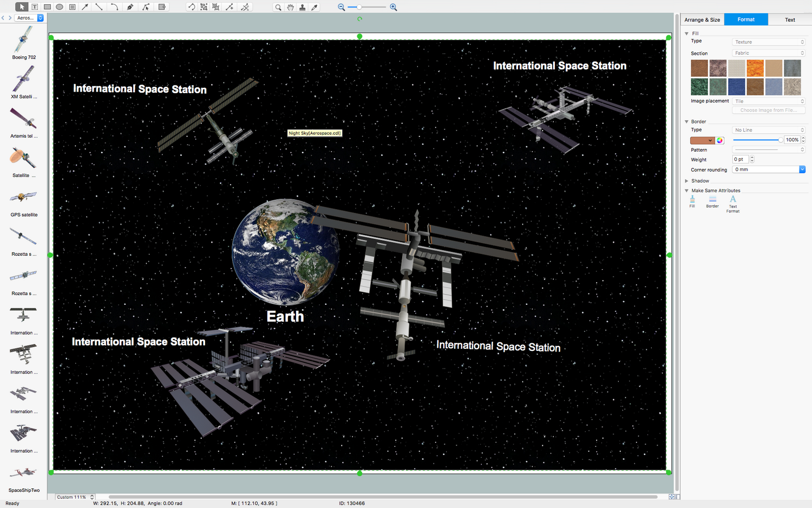Select the arrow pointer tool
The height and width of the screenshot is (508, 812).
22,7
